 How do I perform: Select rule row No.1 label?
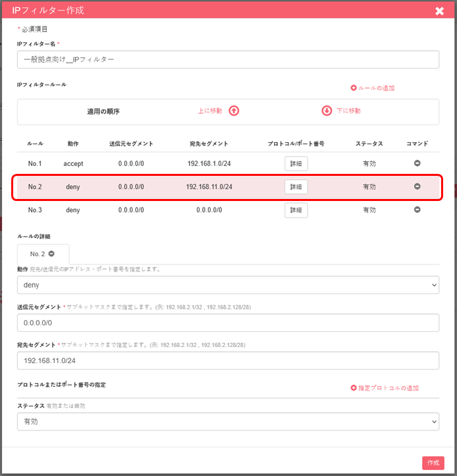pyautogui.click(x=35, y=164)
